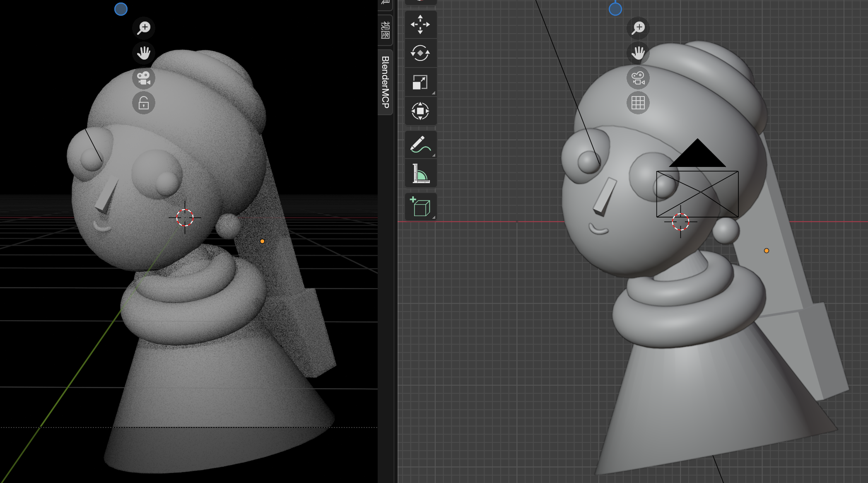Toggle orthographic grid view in right viewport
The width and height of the screenshot is (868, 483).
[638, 103]
